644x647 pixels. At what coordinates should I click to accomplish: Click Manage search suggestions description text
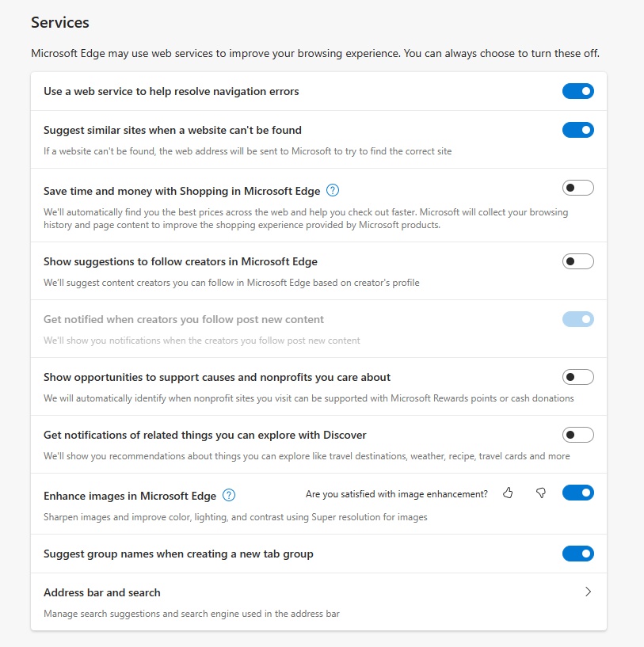[192, 614]
